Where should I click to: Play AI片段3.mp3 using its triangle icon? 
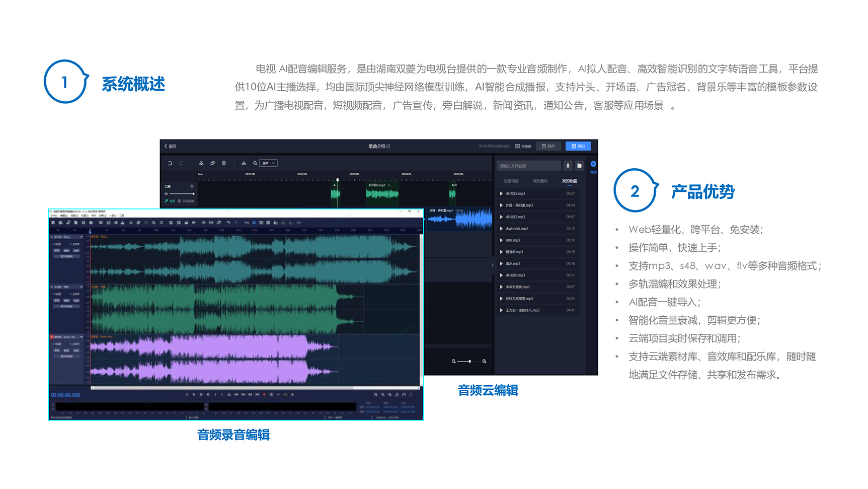[501, 217]
